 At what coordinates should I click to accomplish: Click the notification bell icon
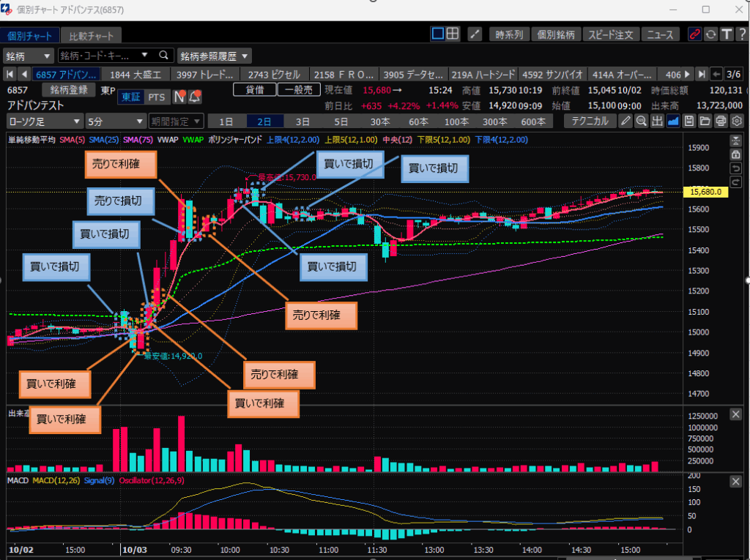195,97
